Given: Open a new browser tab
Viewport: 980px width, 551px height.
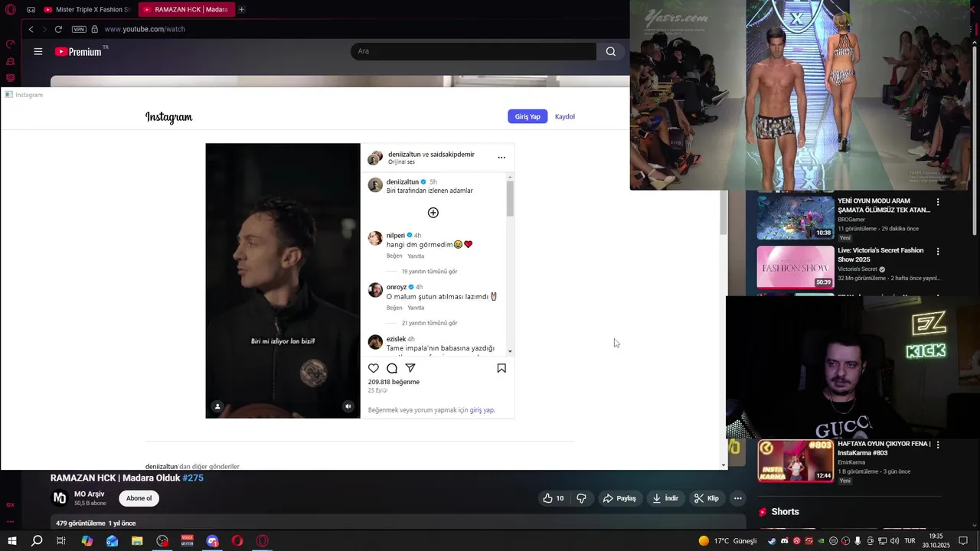Looking at the screenshot, I should point(242,9).
